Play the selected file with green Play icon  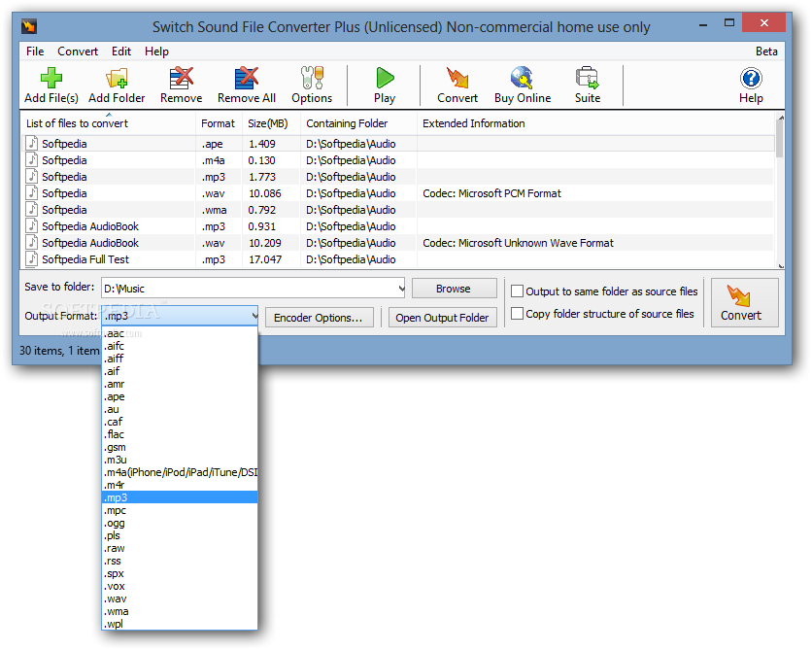tap(385, 78)
